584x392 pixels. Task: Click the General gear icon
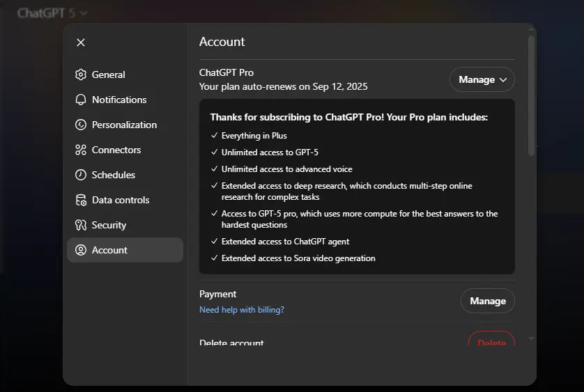coord(81,75)
